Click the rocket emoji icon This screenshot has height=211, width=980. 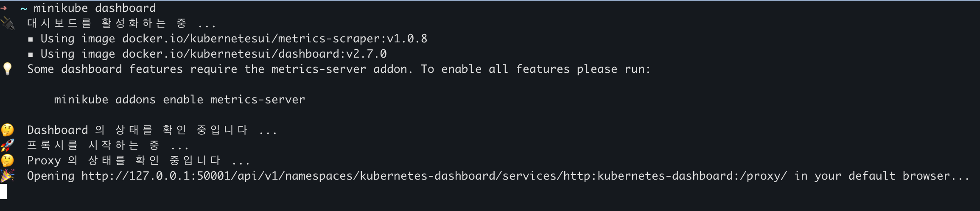(7, 145)
